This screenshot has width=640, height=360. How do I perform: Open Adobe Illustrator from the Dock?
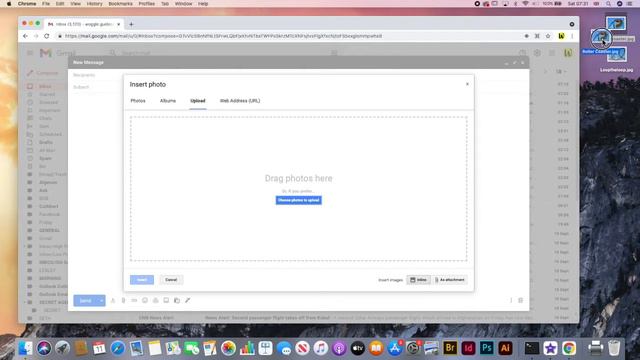(x=505, y=348)
